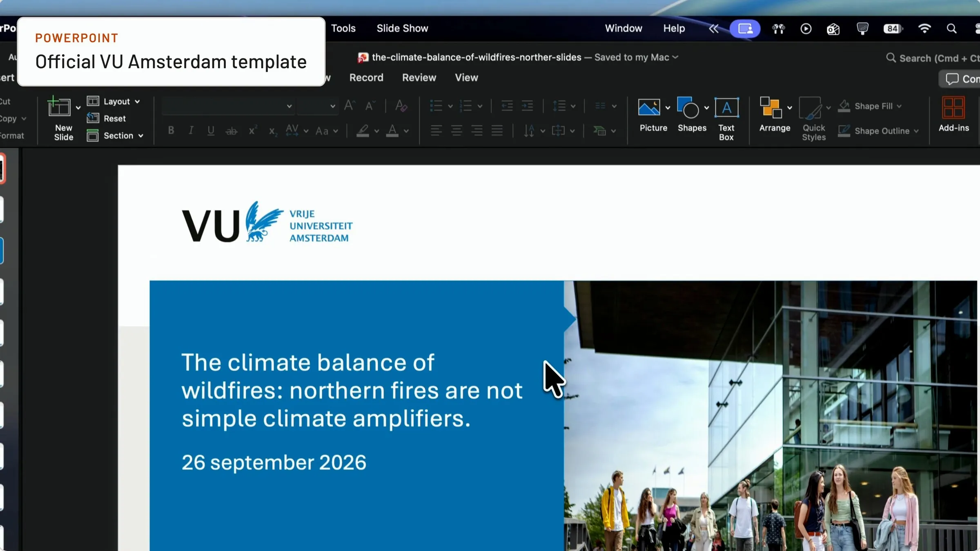The width and height of the screenshot is (980, 551).
Task: Switch to the View tab
Action: click(466, 78)
